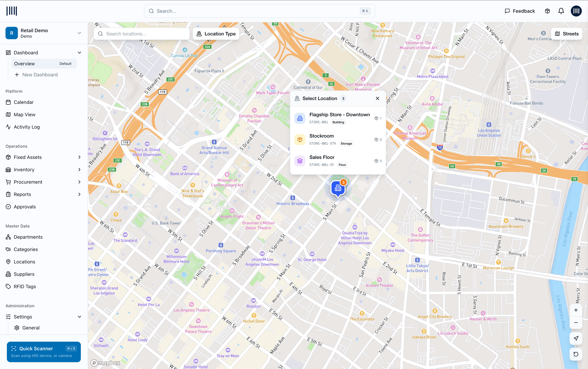This screenshot has height=369, width=588.
Task: Click the blue store map marker
Action: (338, 188)
